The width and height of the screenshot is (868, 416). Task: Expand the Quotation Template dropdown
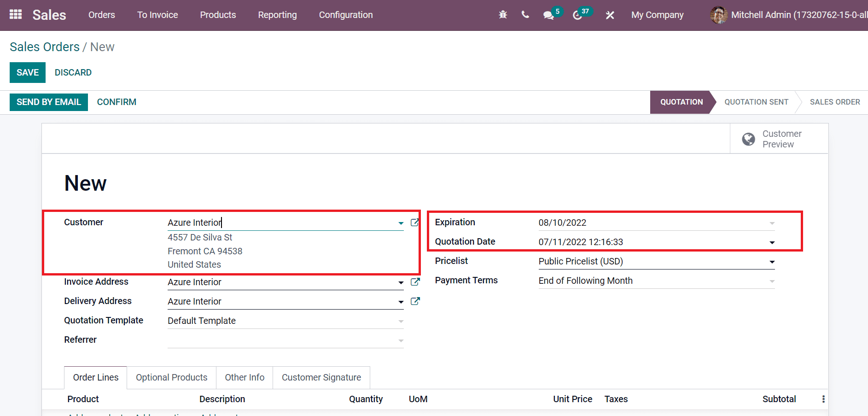click(x=401, y=321)
